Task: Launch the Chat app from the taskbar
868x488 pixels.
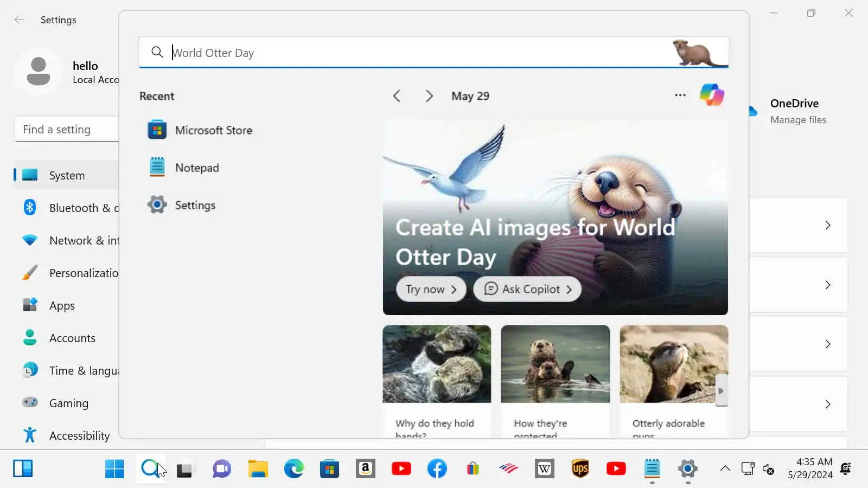Action: click(222, 468)
